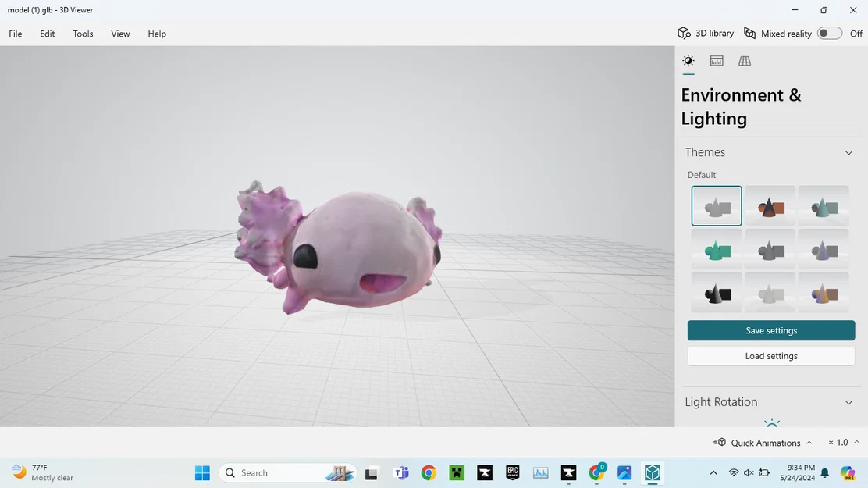Click the taskbar Search box
Screen dimensions: 868x488
[288, 473]
